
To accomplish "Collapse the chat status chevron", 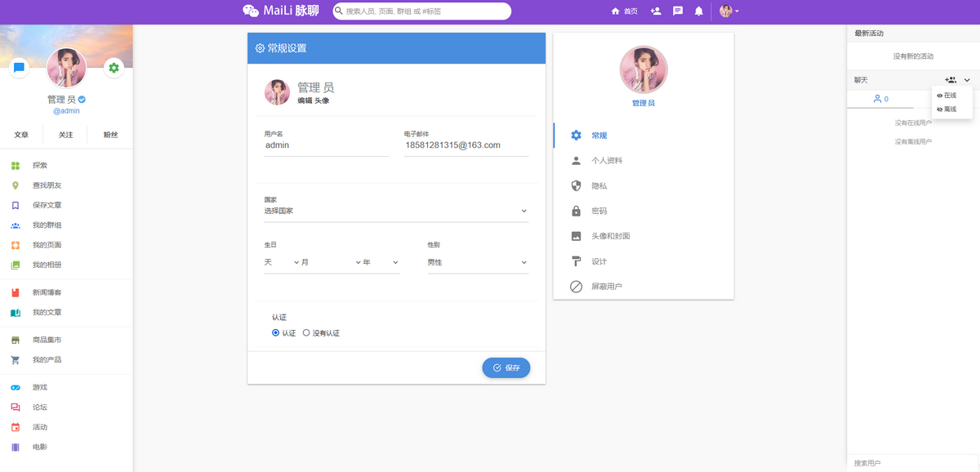I will [967, 80].
